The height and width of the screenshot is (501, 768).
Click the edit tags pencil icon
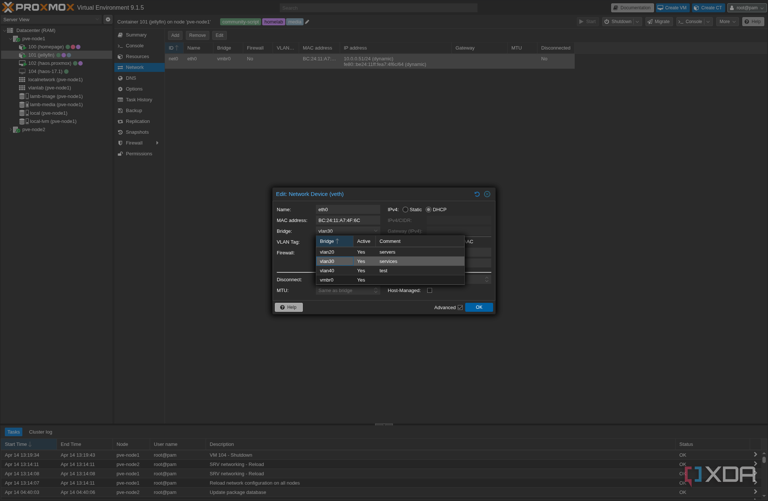[307, 22]
